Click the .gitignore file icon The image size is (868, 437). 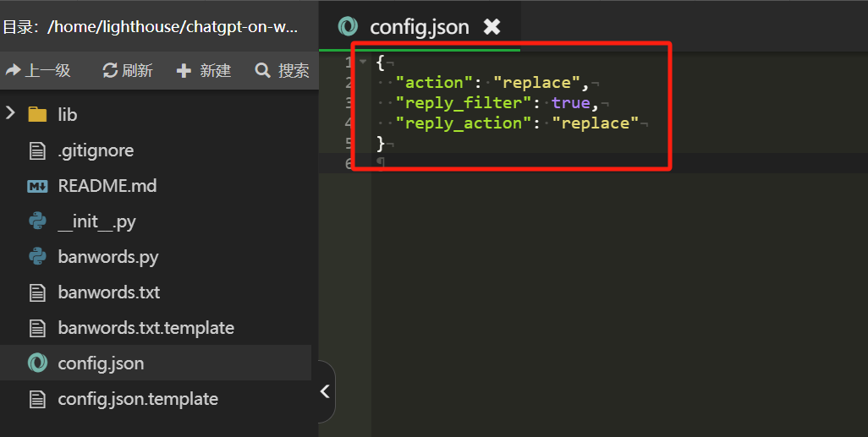37,150
